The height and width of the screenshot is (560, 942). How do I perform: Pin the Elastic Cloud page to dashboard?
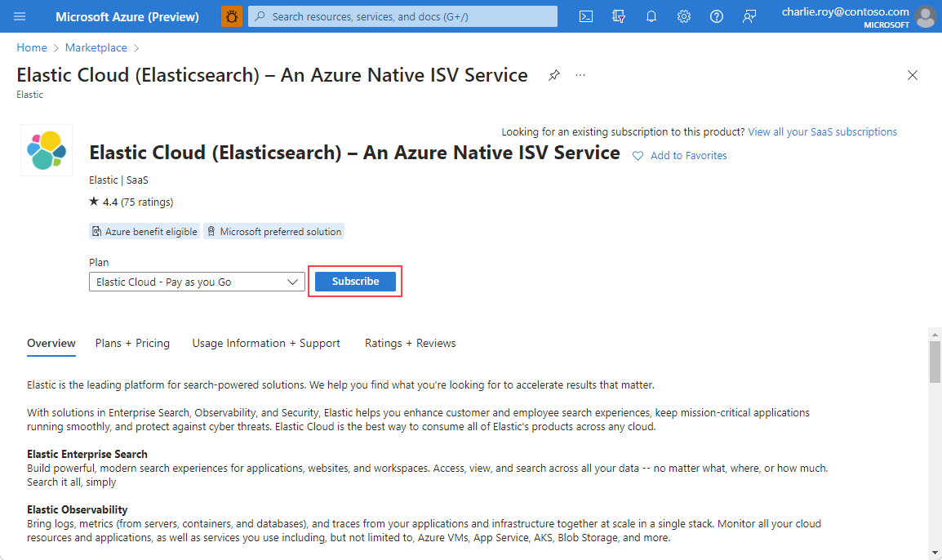coord(554,75)
